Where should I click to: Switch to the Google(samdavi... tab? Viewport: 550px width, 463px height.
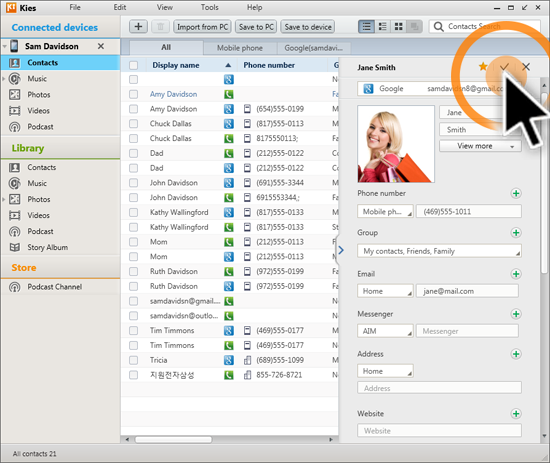313,48
